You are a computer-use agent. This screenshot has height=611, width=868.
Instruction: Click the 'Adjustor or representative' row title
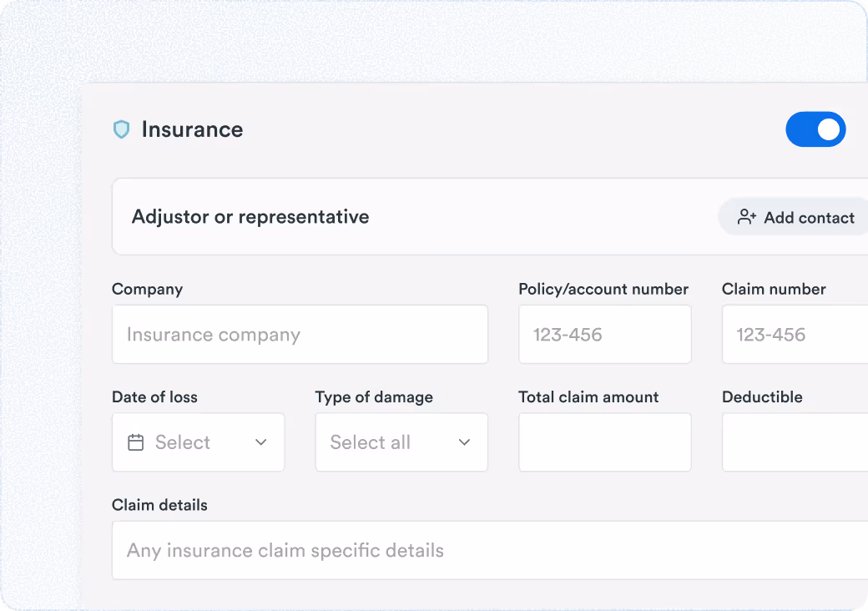250,217
